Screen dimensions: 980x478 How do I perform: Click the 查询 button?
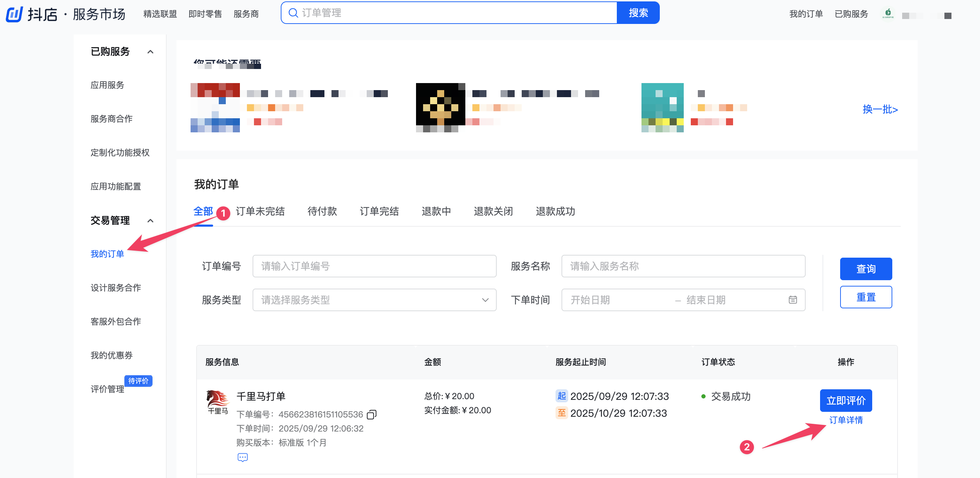(x=866, y=269)
